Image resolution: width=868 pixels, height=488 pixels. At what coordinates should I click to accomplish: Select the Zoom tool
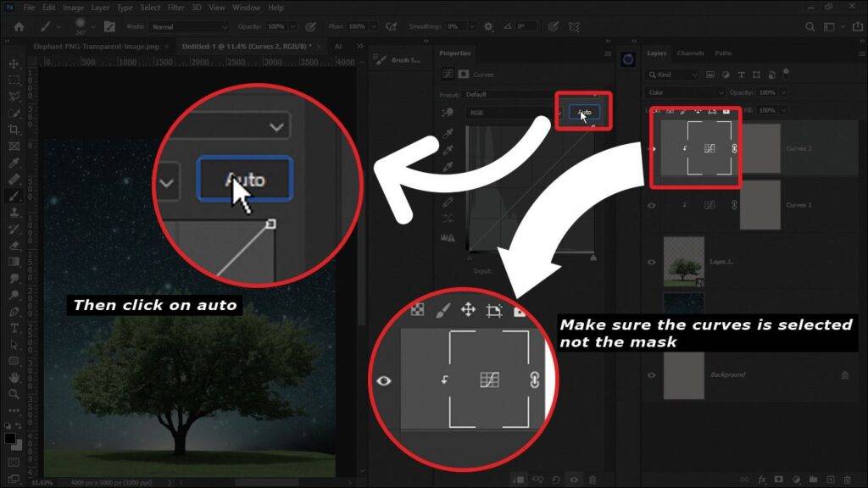(x=14, y=394)
